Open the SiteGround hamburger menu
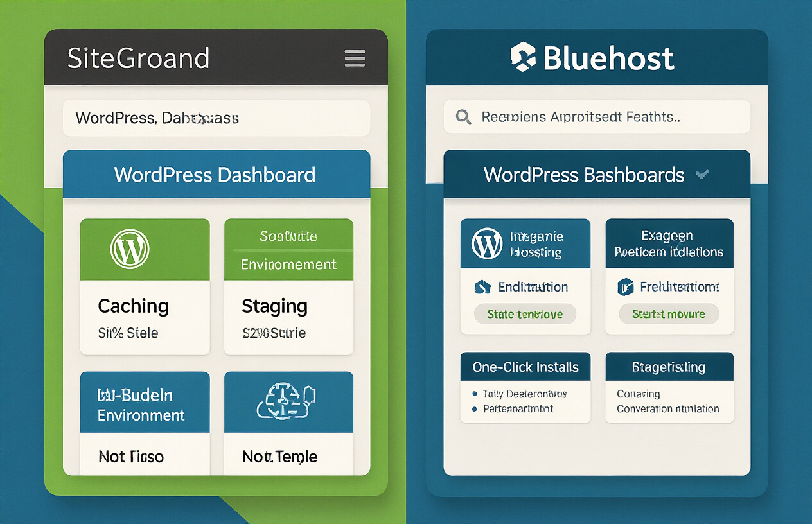 (x=355, y=58)
